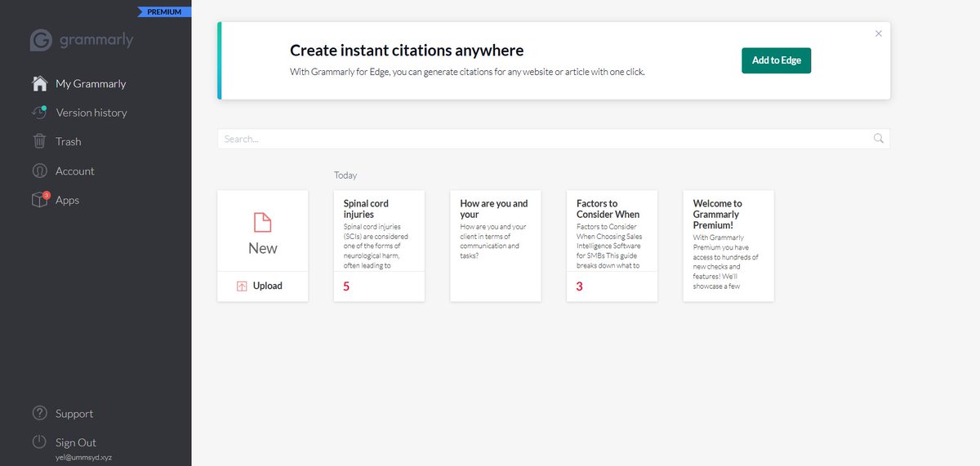Click the Apps box icon
Image resolution: width=980 pixels, height=466 pixels.
coord(40,199)
